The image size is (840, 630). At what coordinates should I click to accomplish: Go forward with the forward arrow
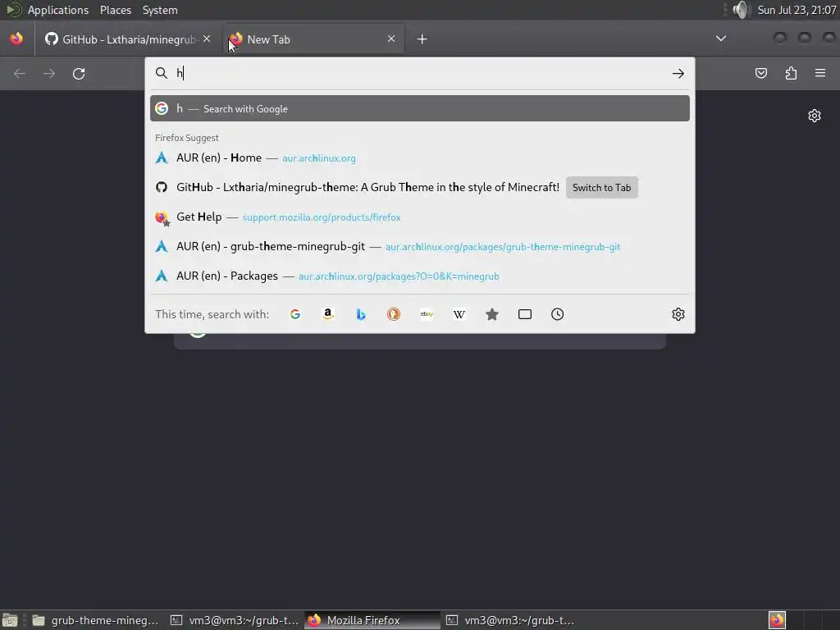pyautogui.click(x=49, y=73)
